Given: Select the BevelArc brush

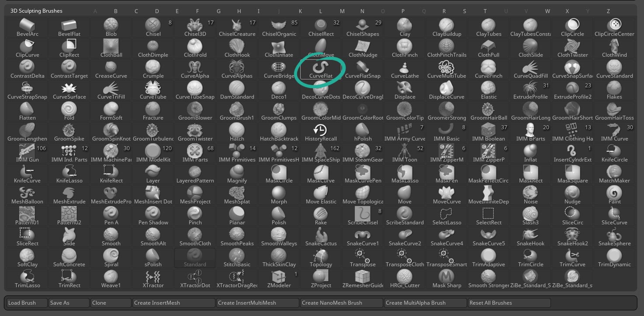Looking at the screenshot, I should point(27,27).
